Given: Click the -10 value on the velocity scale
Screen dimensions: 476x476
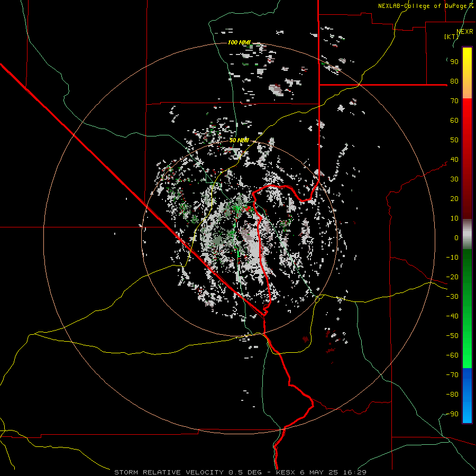Looking at the screenshot, I should click(452, 258).
